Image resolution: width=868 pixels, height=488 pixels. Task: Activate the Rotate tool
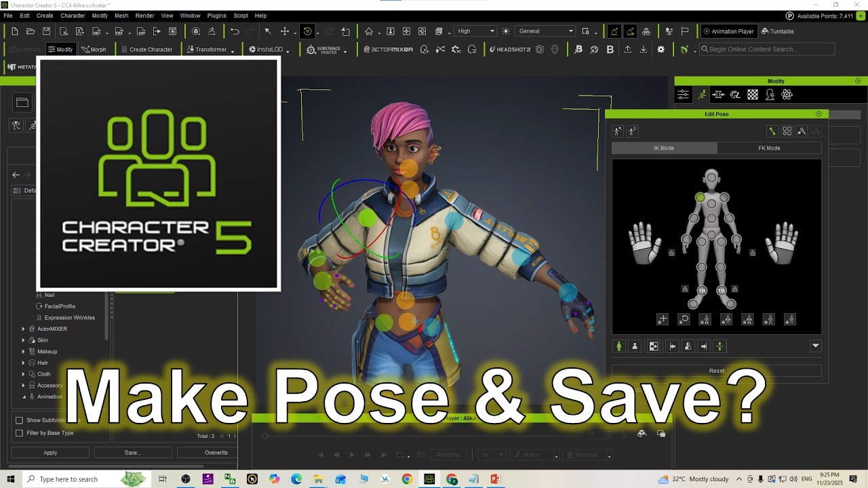point(308,31)
